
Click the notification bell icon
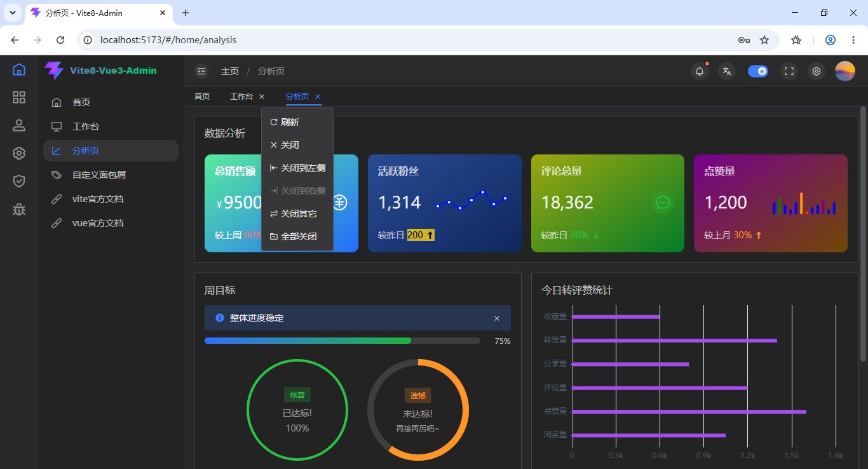pyautogui.click(x=700, y=71)
